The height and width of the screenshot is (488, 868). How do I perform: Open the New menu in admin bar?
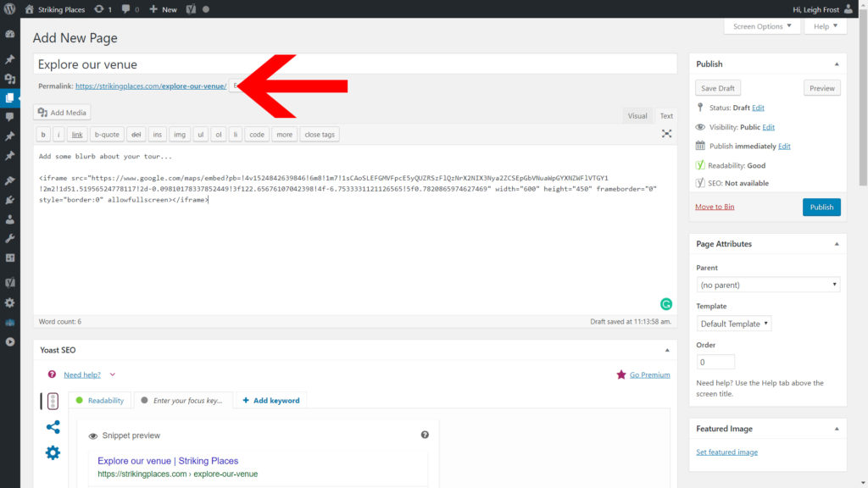(164, 9)
